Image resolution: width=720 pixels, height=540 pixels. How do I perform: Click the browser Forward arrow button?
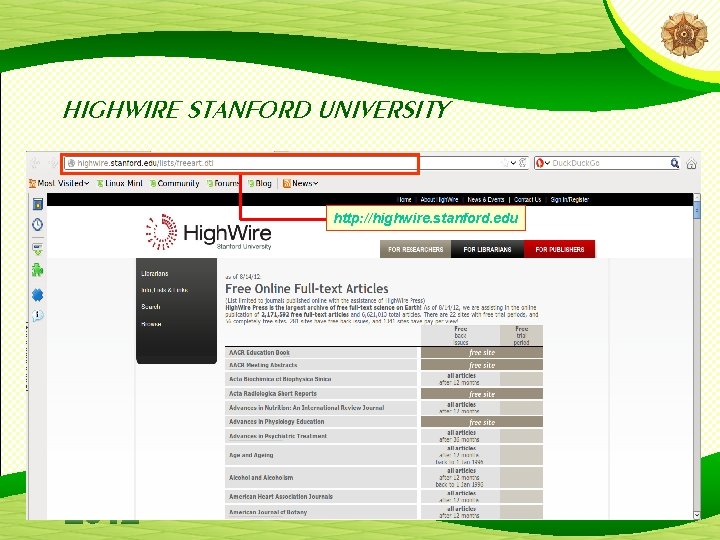pyautogui.click(x=53, y=163)
